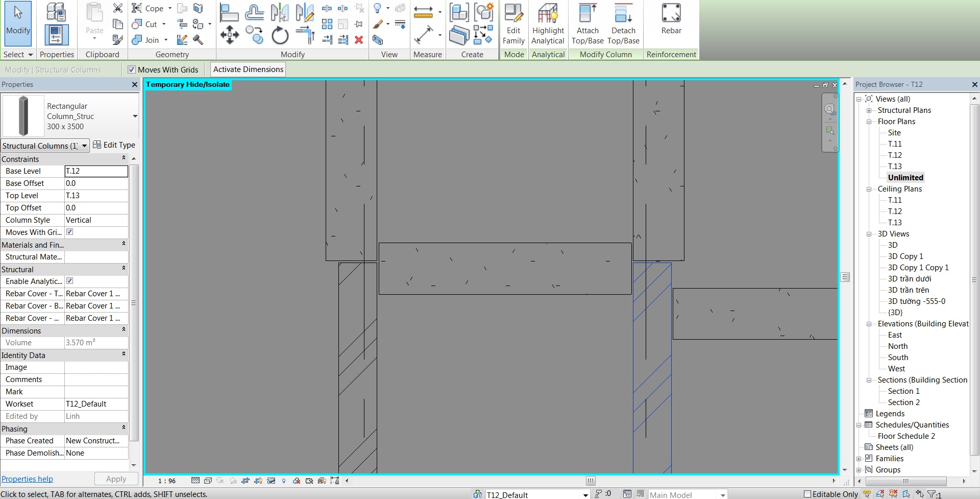The image size is (980, 499).
Task: Click the Rotate tool icon
Action: tap(280, 36)
